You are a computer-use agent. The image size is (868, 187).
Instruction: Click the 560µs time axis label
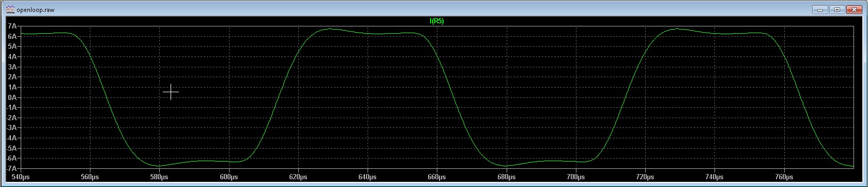[x=90, y=177]
